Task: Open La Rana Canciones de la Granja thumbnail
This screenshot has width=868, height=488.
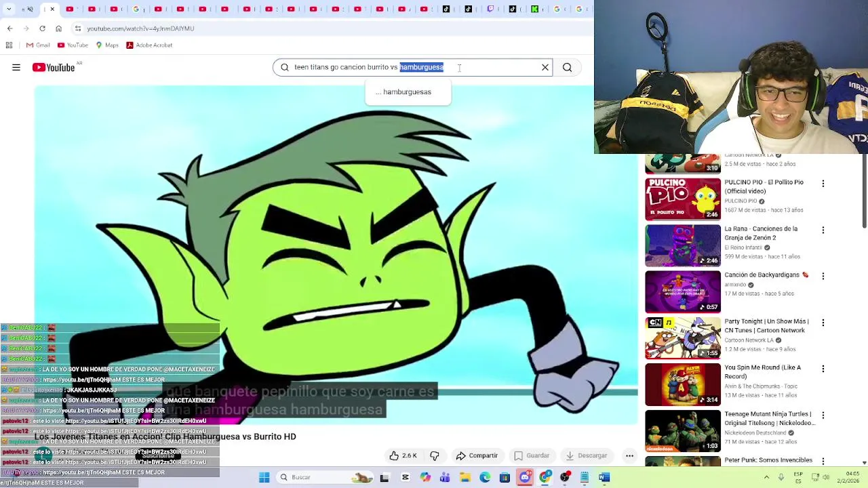Action: coord(683,245)
